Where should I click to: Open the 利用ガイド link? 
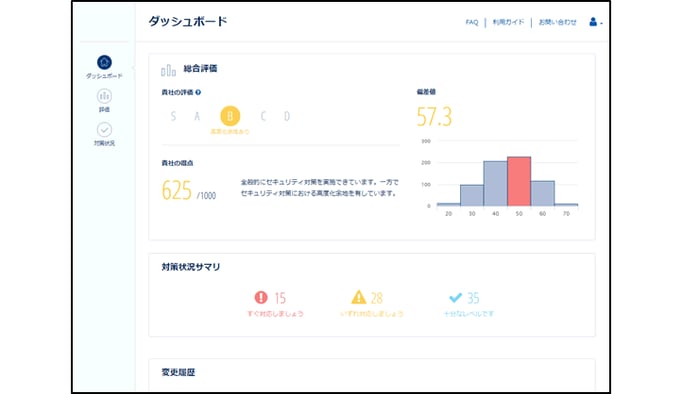[508, 22]
